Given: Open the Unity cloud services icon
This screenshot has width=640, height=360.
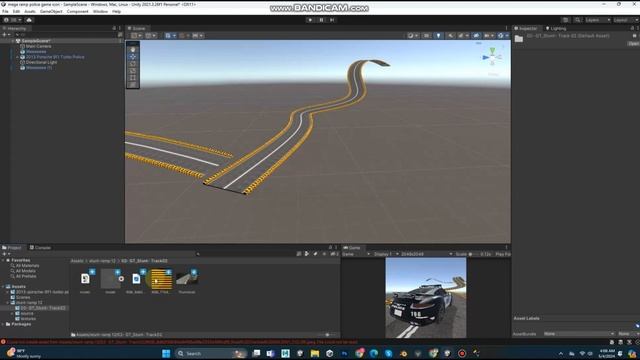Looking at the screenshot, I should point(29,20).
